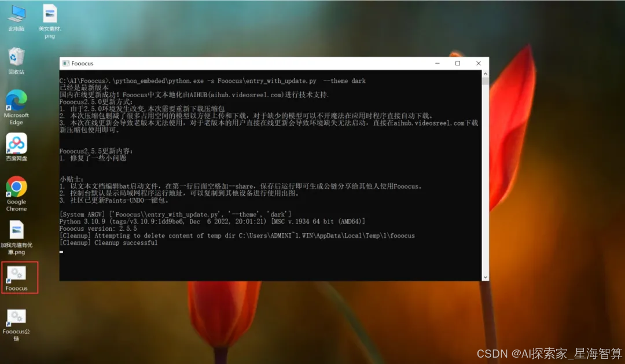Open the 回收站 recycle bin icon
Screen dimensions: 625x364
[16, 61]
